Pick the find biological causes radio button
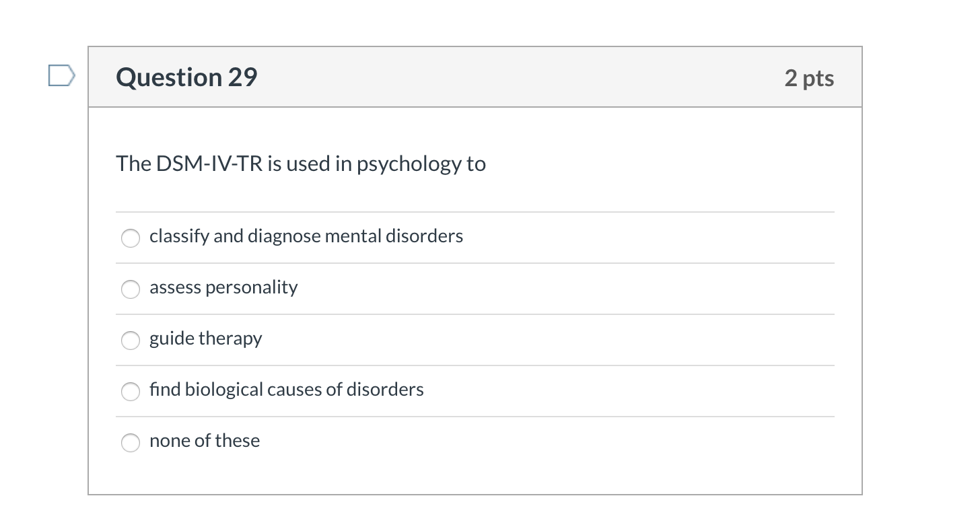Image resolution: width=980 pixels, height=529 pixels. coord(130,391)
